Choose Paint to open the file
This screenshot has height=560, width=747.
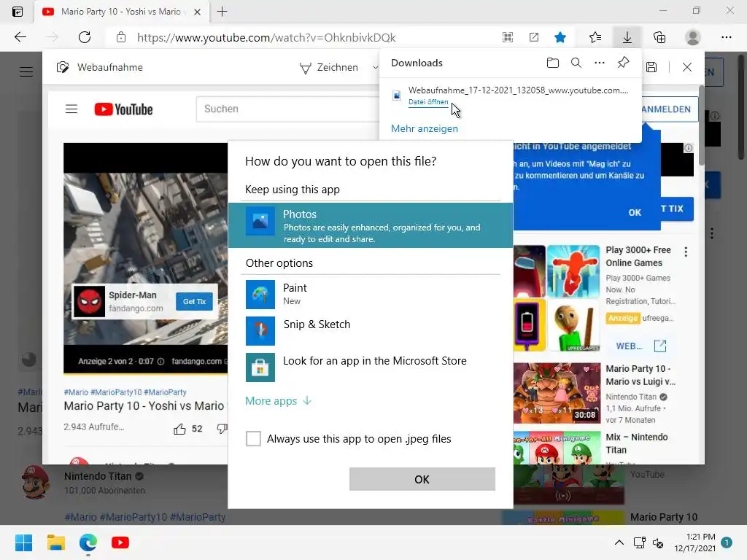(x=370, y=295)
